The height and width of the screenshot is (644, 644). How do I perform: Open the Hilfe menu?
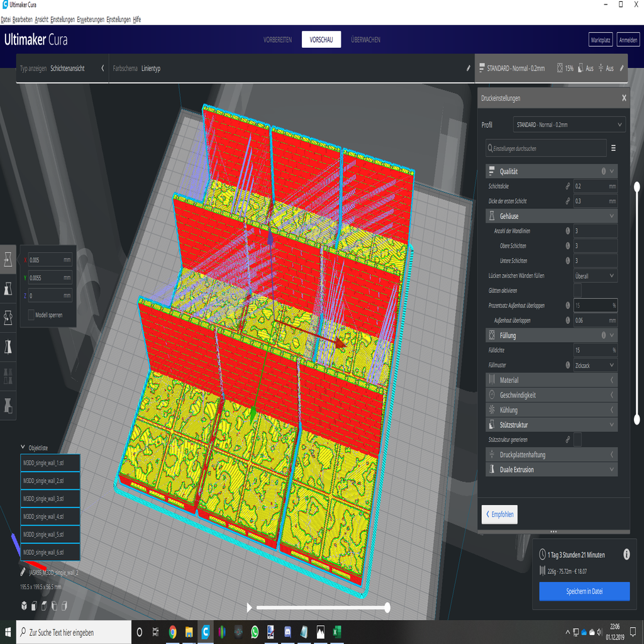[136, 19]
